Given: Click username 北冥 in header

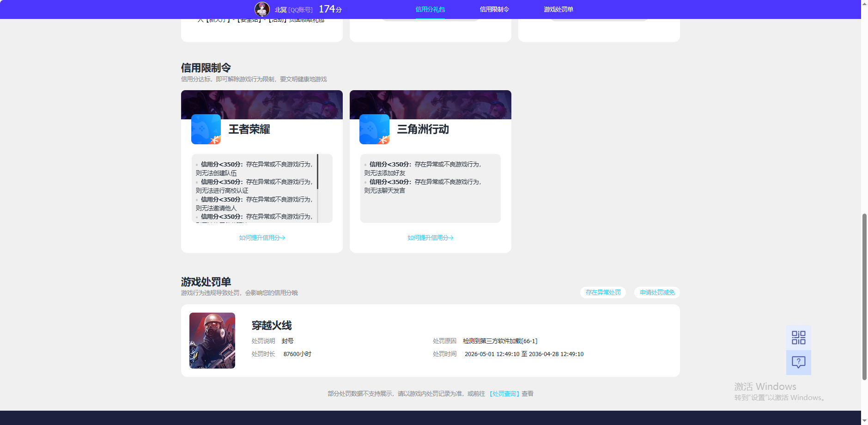Looking at the screenshot, I should coord(281,10).
